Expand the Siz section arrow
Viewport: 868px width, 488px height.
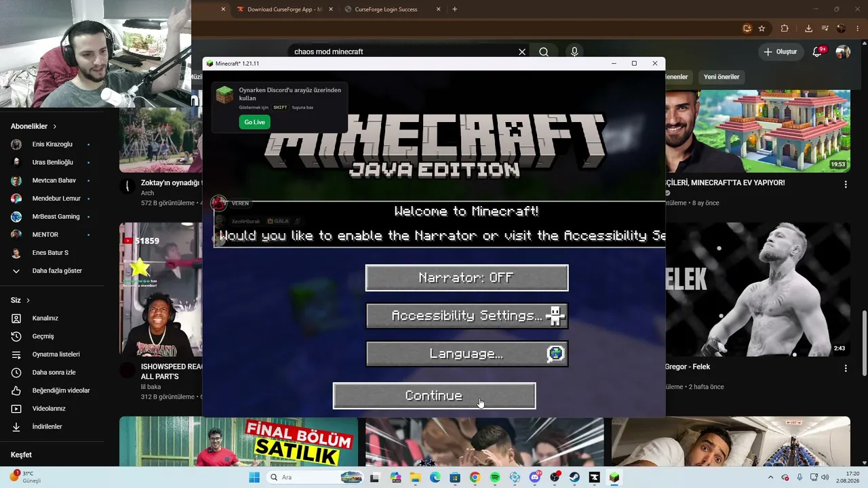click(28, 300)
